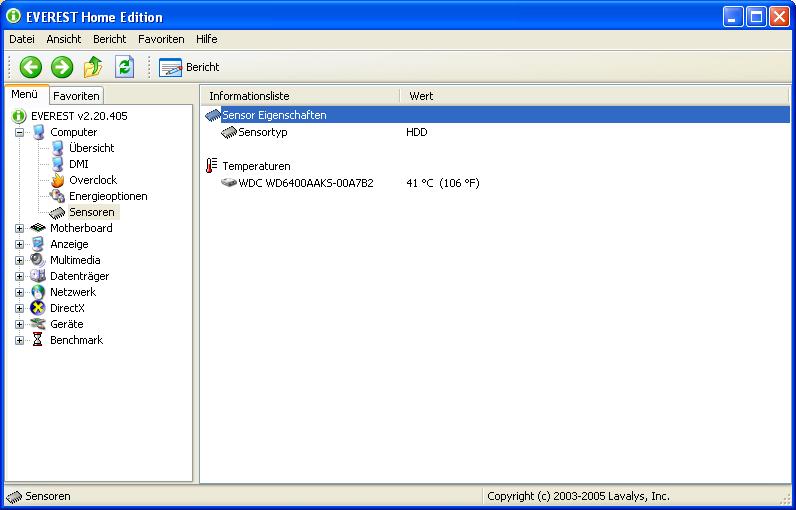The width and height of the screenshot is (796, 510).
Task: Click the Sensoren chip icon in tree
Action: [57, 212]
